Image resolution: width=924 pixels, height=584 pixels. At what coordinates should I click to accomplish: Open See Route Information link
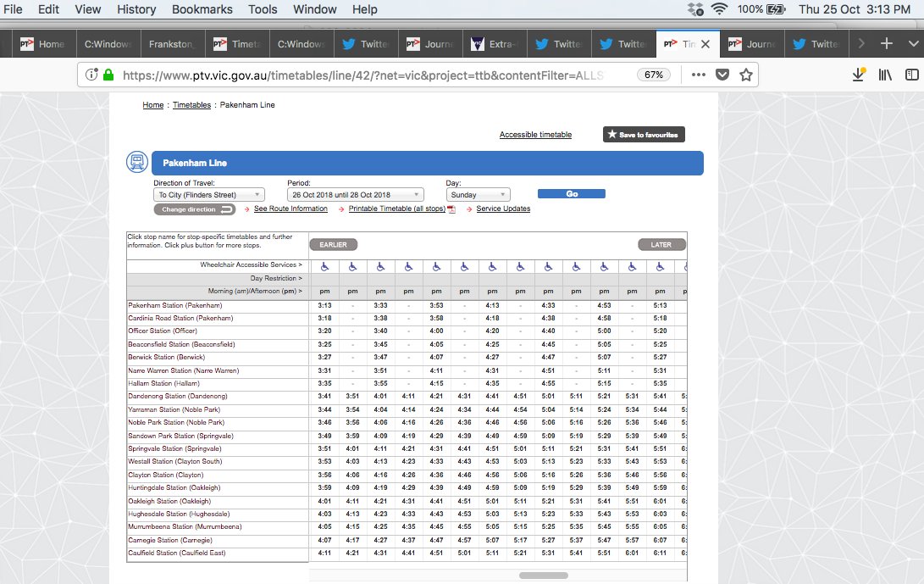tap(290, 209)
